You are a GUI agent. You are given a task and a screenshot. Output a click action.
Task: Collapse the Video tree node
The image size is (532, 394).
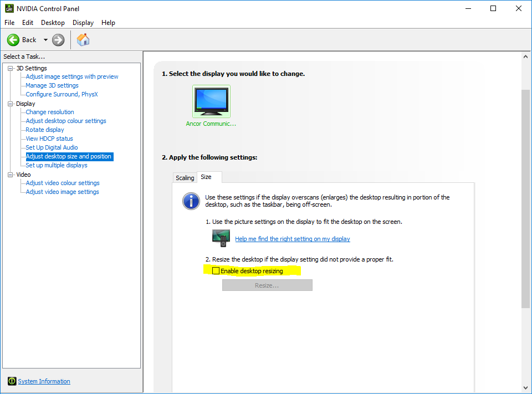click(x=11, y=175)
